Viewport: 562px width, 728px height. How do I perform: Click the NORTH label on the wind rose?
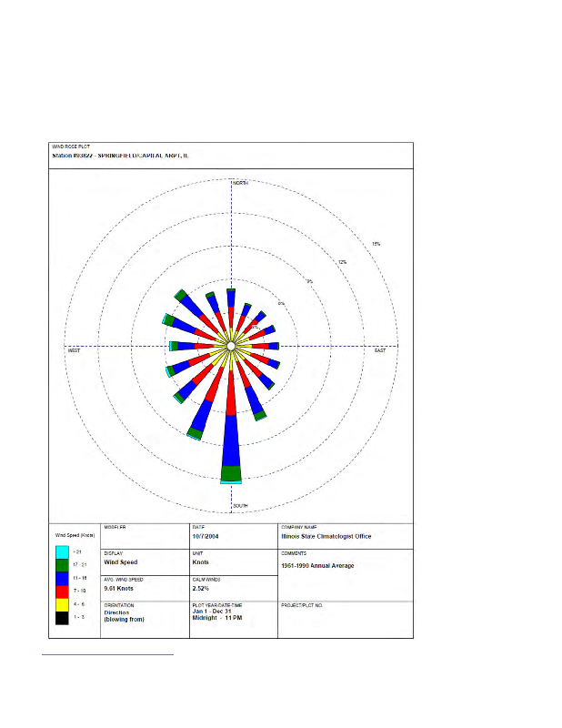[x=240, y=183]
